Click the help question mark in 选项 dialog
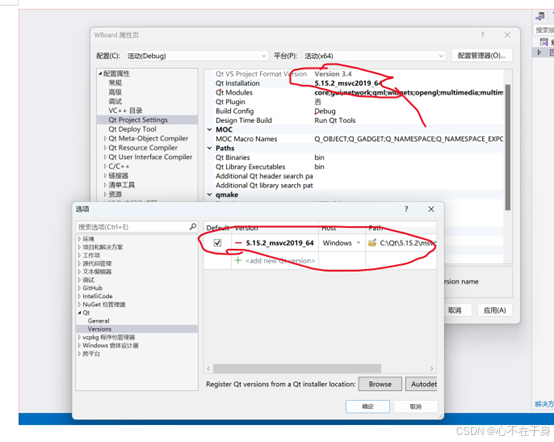Image resolution: width=554 pixels, height=442 pixels. coord(406,209)
